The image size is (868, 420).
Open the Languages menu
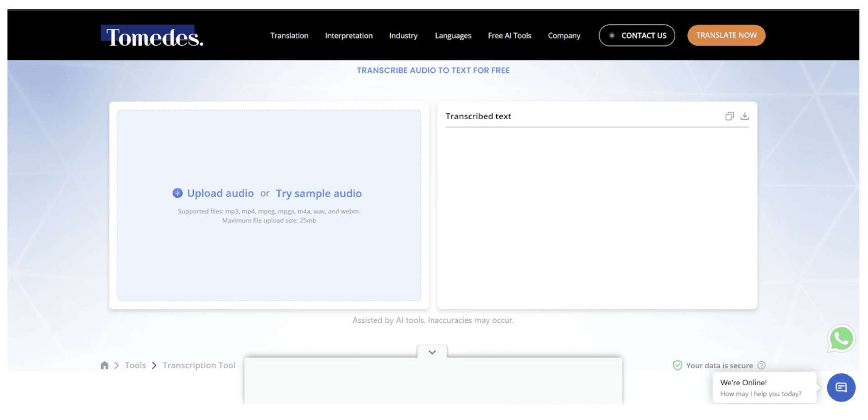tap(452, 35)
